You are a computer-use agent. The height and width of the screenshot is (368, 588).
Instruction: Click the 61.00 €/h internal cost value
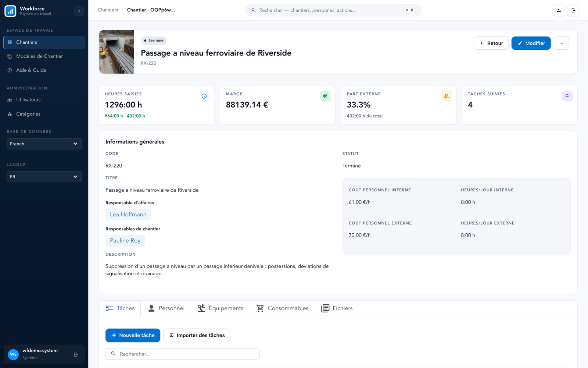click(359, 202)
